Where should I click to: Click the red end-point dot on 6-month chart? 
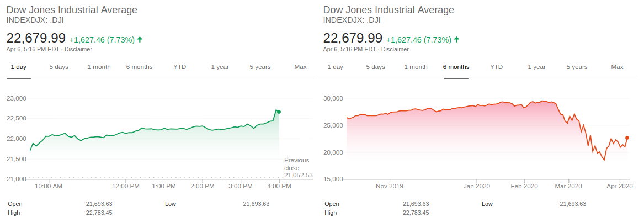627,138
